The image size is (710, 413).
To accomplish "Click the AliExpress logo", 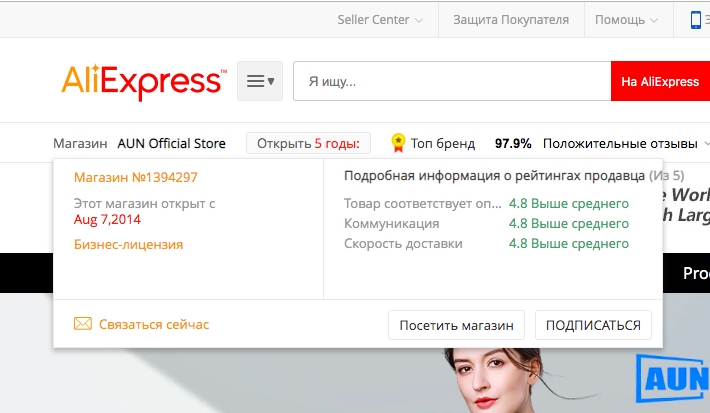I will tap(144, 82).
